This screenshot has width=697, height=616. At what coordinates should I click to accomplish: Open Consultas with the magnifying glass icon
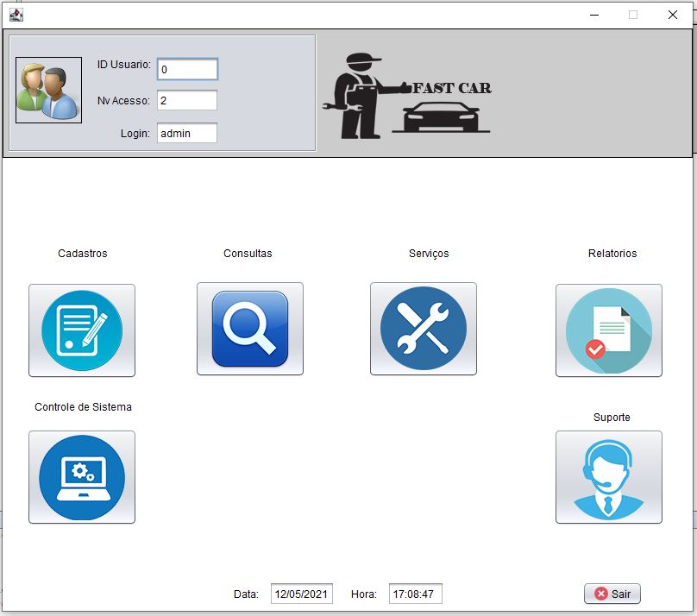pyautogui.click(x=250, y=329)
